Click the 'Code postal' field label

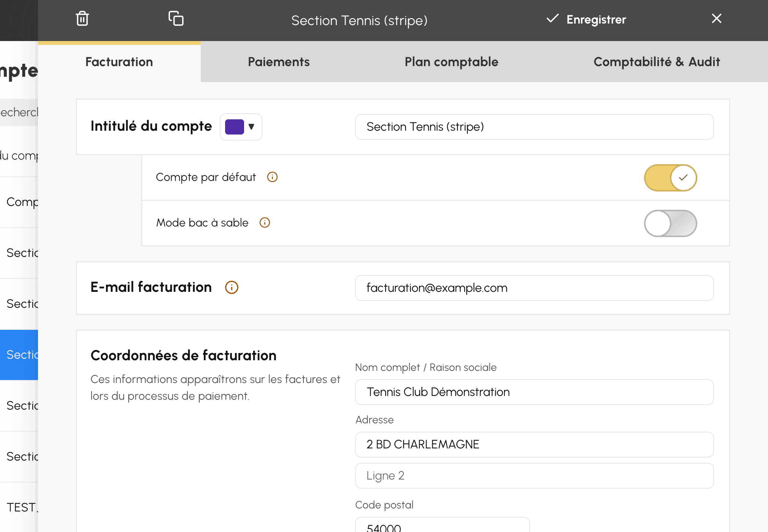click(384, 505)
